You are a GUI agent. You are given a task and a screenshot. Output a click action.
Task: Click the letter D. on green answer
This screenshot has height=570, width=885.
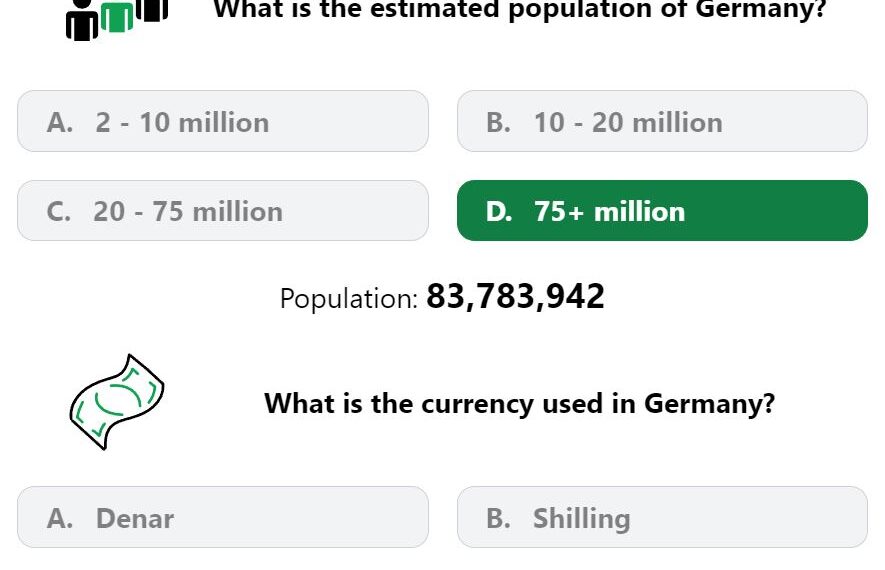coord(499,212)
